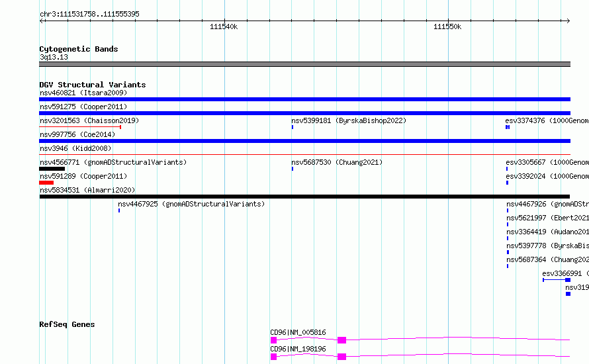Screen dimensions: 589x364
Task: Open the nsv319 variant label at right edge
Action: 577,287
